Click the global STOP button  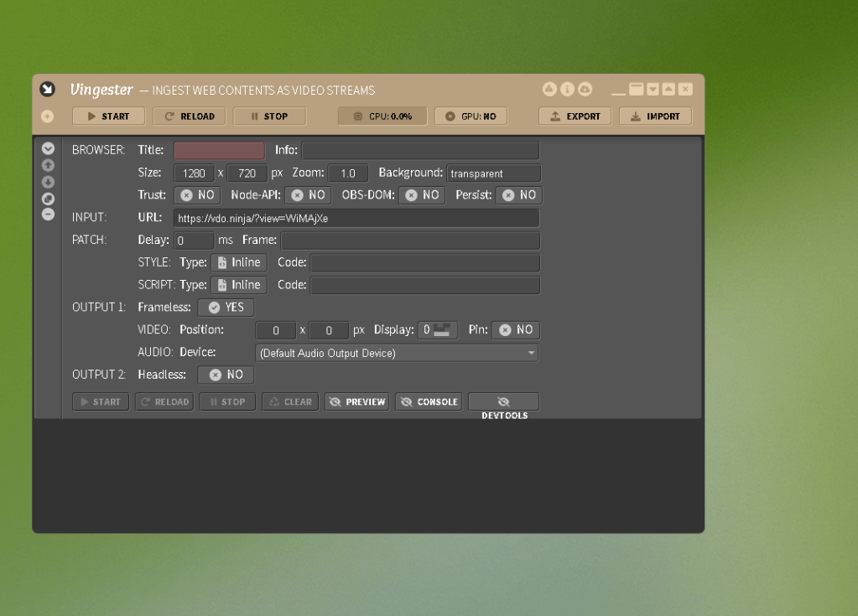point(269,116)
